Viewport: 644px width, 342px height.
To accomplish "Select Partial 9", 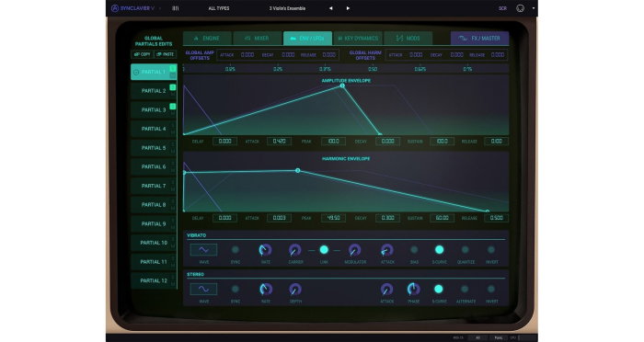I will [154, 223].
